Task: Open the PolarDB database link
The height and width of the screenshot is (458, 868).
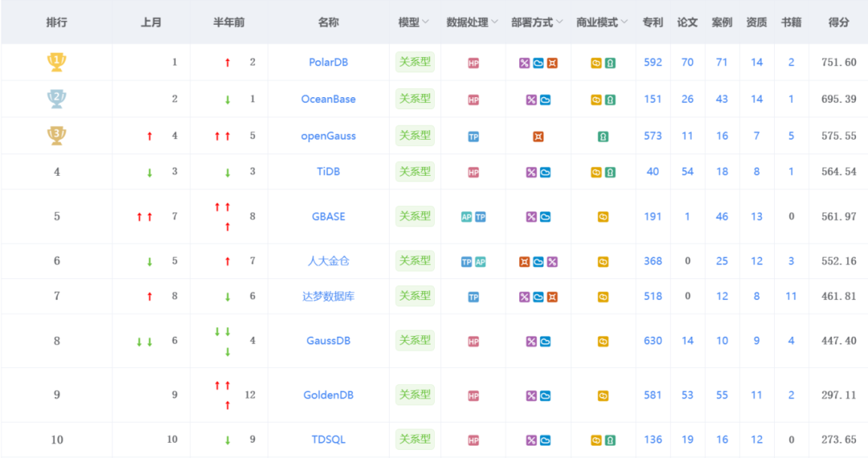Action: click(328, 62)
